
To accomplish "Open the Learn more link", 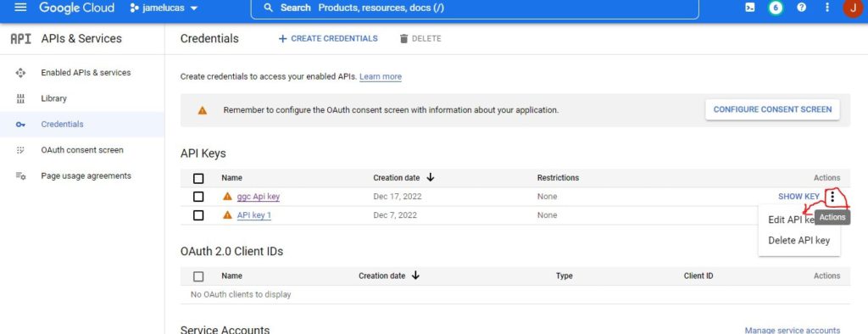I will tap(381, 76).
